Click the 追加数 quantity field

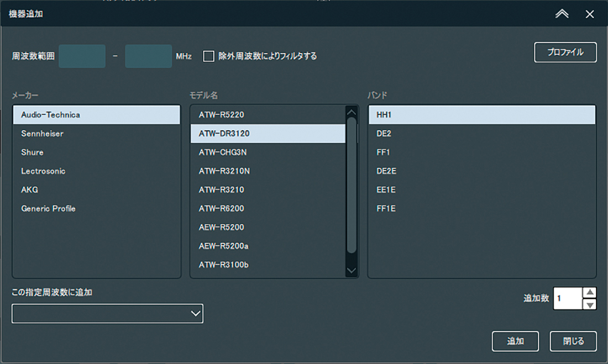pos(568,298)
